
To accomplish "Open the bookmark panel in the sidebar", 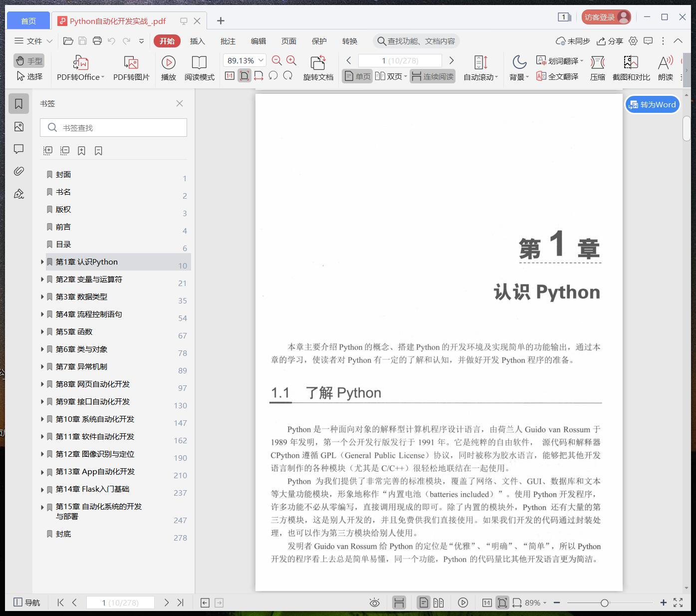I will coord(18,104).
